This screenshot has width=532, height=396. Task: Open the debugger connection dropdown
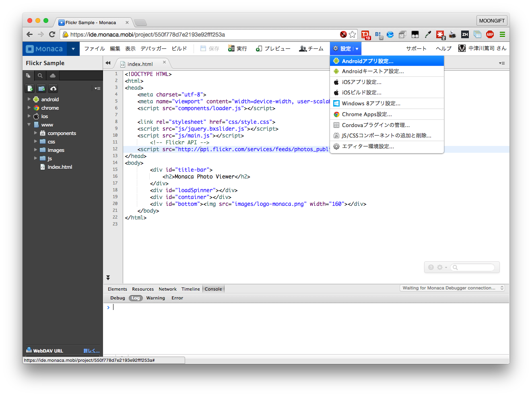click(x=453, y=288)
